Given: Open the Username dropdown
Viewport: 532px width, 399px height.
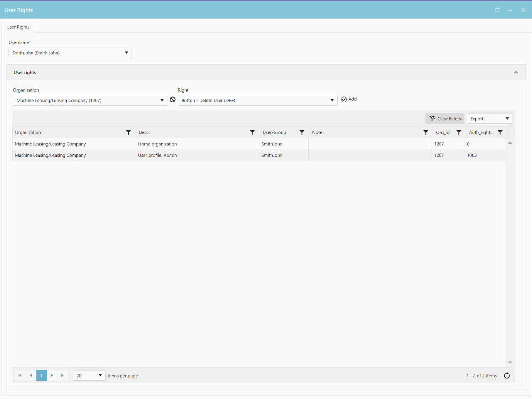Looking at the screenshot, I should pos(126,53).
